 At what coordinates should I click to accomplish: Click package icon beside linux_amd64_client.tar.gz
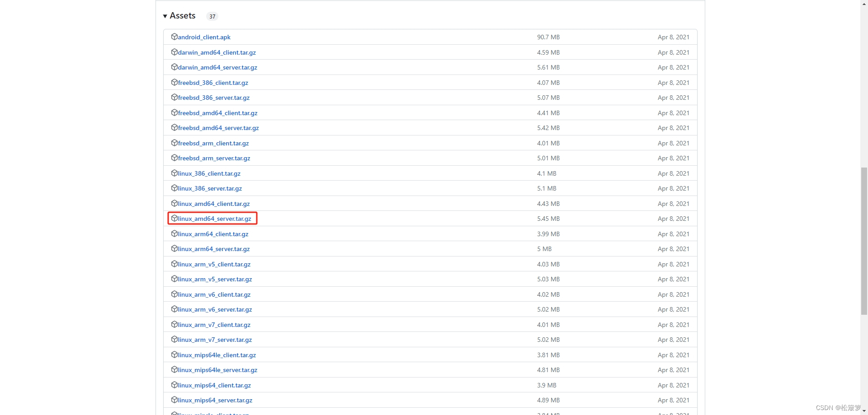pyautogui.click(x=174, y=203)
